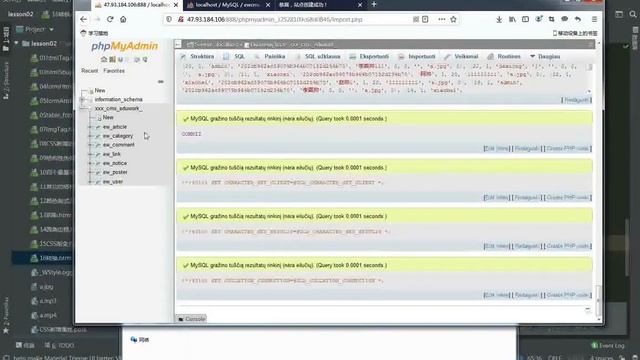Go back with the browser back arrow

coord(84,19)
